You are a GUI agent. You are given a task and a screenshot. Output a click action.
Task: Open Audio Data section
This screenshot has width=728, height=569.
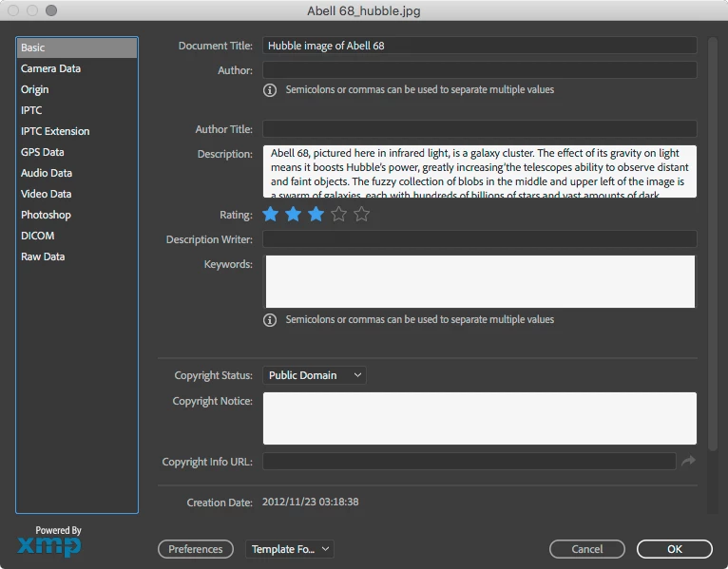point(77,173)
